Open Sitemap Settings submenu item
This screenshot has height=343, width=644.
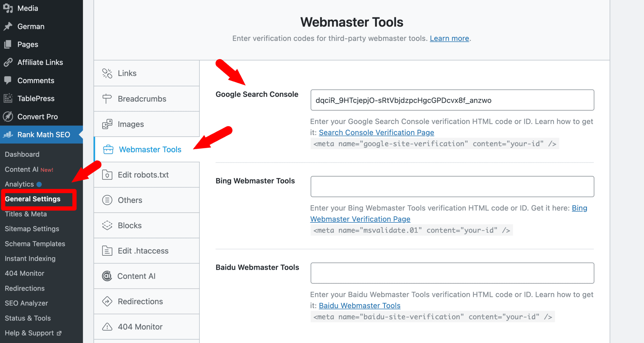[x=32, y=229]
